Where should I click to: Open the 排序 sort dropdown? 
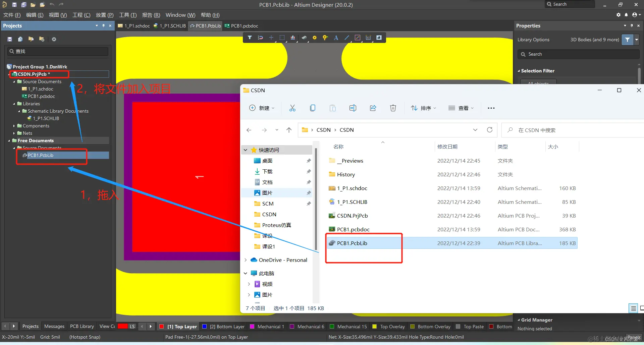[x=424, y=108]
